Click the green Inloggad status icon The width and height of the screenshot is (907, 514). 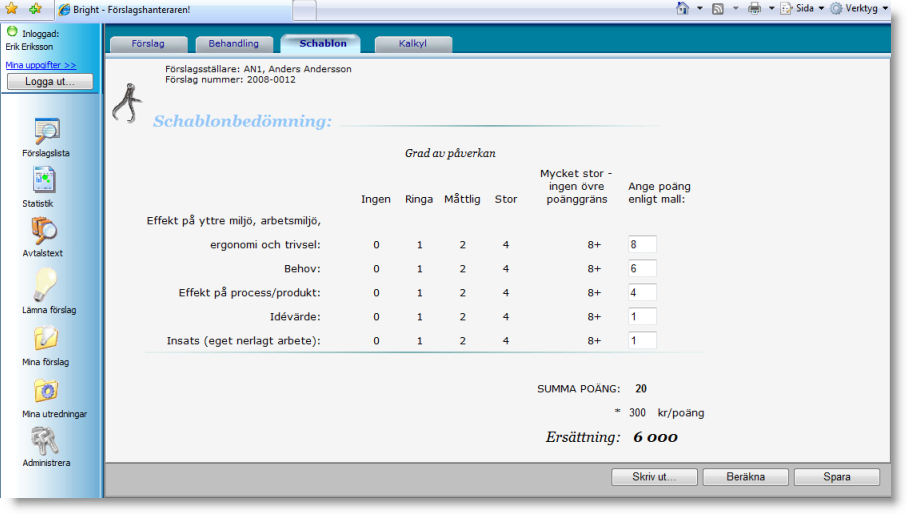[12, 32]
